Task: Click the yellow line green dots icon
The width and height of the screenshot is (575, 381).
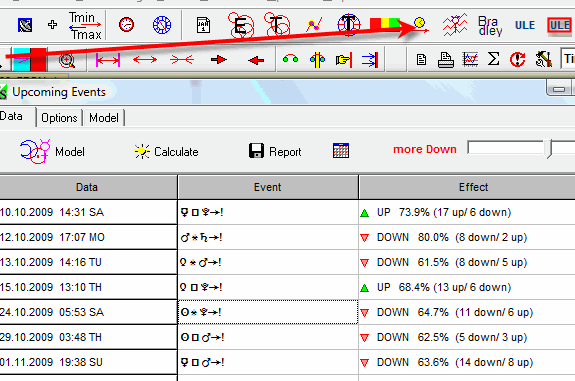Action: click(318, 60)
